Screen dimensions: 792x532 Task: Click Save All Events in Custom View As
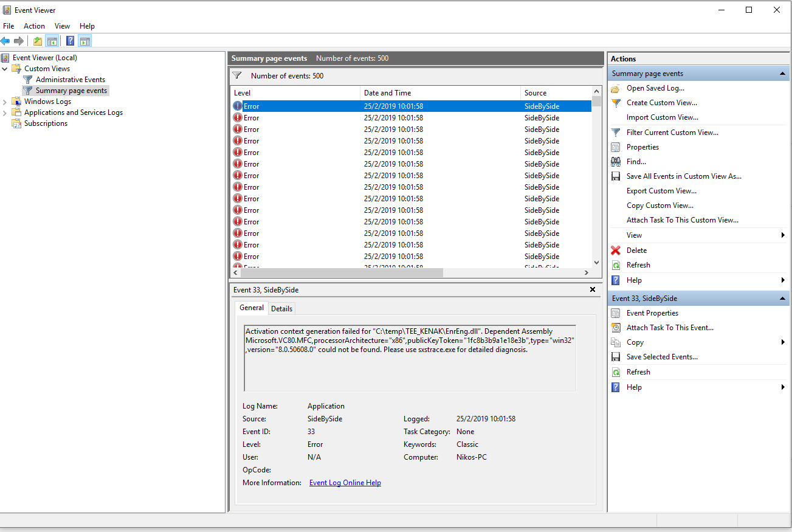683,176
